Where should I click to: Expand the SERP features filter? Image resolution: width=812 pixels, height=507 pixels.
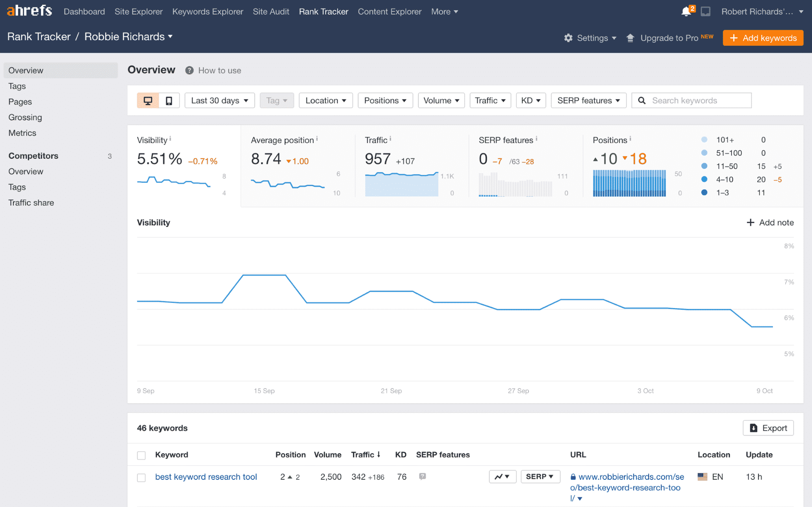pos(588,100)
